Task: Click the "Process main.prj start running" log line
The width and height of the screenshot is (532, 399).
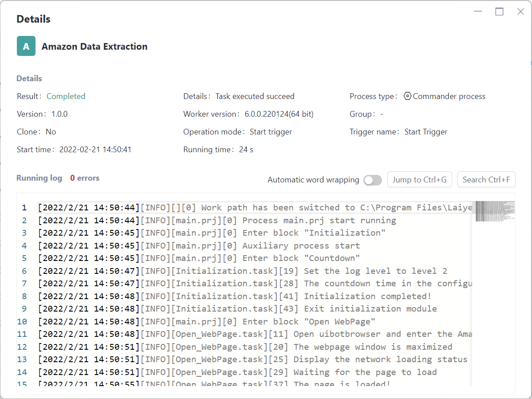Action: click(319, 221)
